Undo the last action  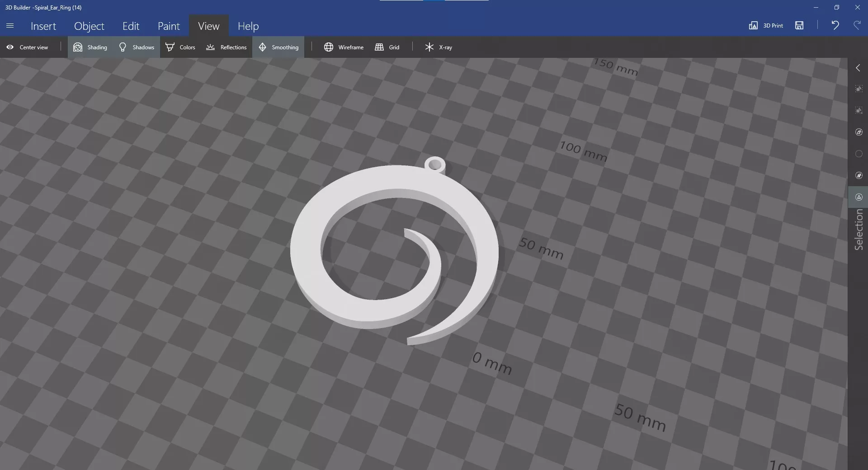(835, 25)
